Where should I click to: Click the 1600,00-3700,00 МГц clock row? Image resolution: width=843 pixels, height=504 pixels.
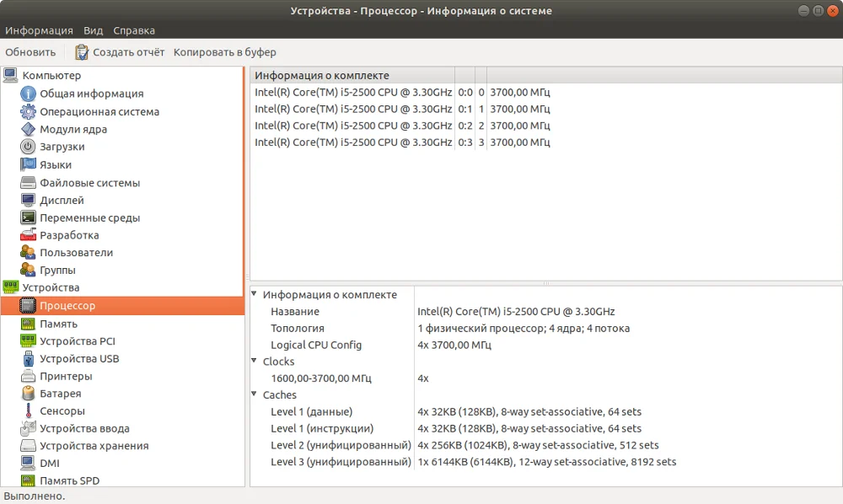coord(546,378)
